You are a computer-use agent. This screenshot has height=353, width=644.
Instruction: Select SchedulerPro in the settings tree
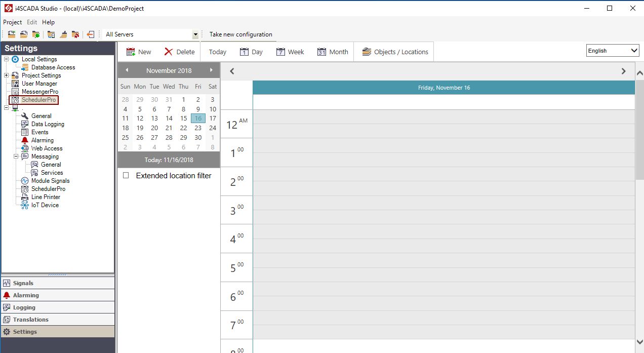(38, 100)
